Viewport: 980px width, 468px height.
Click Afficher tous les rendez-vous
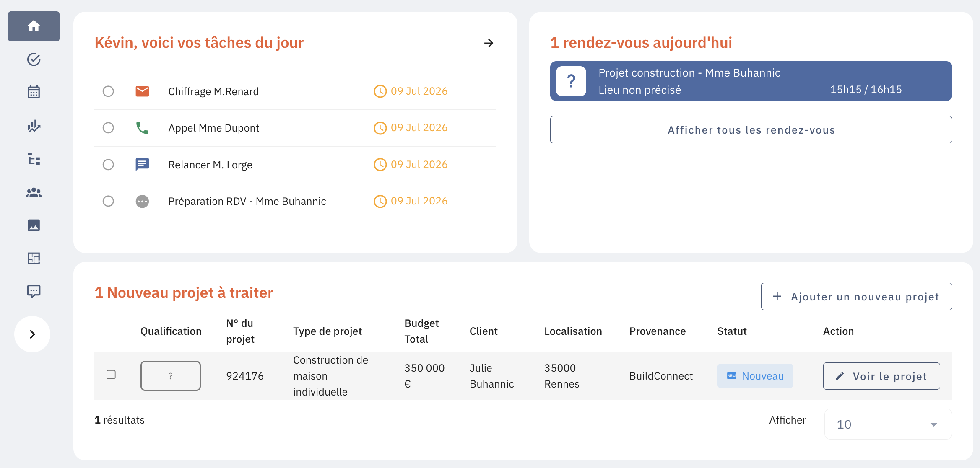click(x=751, y=130)
